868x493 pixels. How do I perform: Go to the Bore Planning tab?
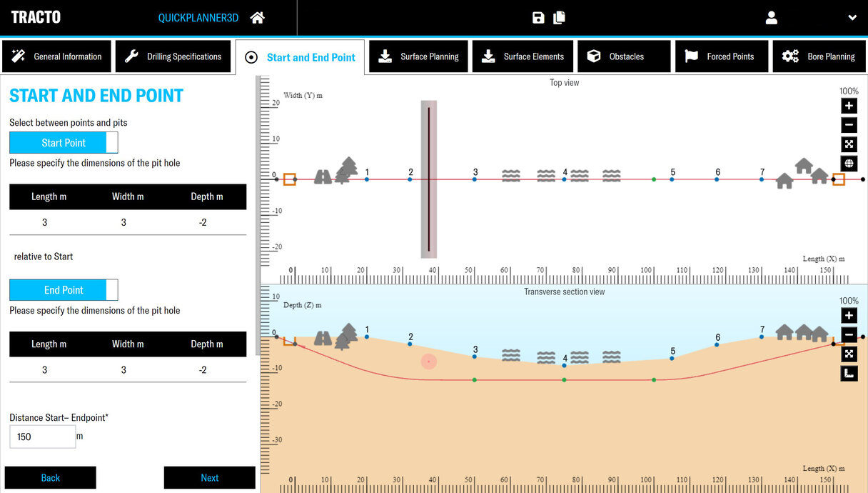[820, 56]
